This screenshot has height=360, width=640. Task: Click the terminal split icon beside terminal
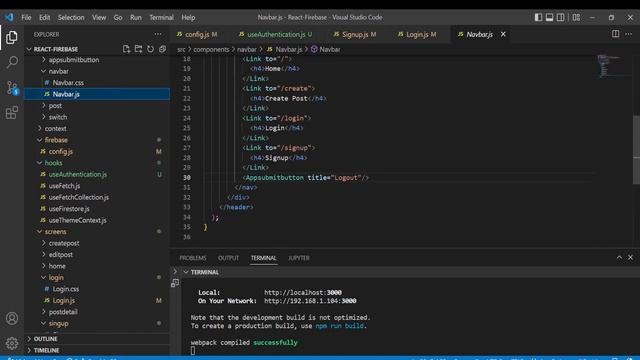[x=175, y=283]
